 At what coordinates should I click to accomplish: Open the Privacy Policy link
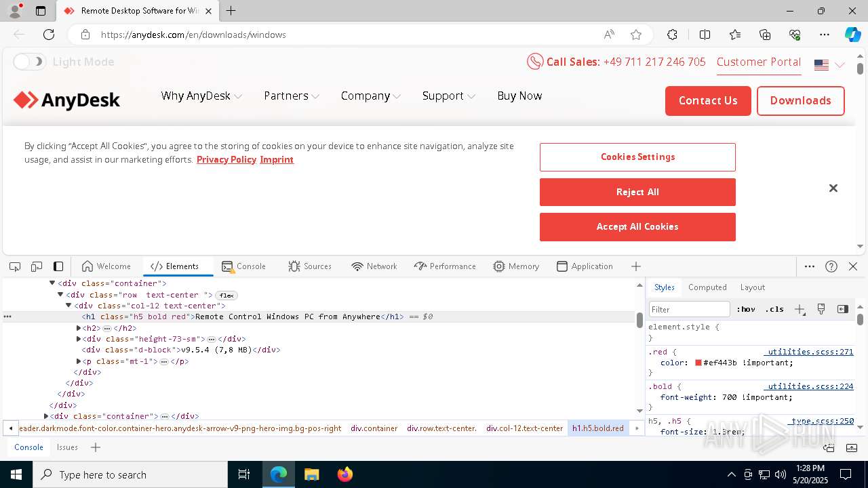226,159
